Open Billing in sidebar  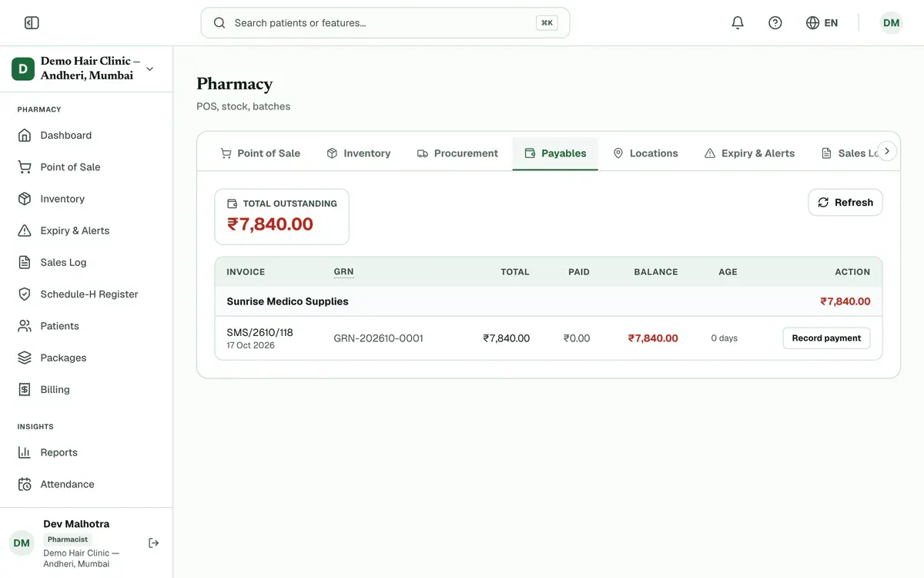pos(86,390)
